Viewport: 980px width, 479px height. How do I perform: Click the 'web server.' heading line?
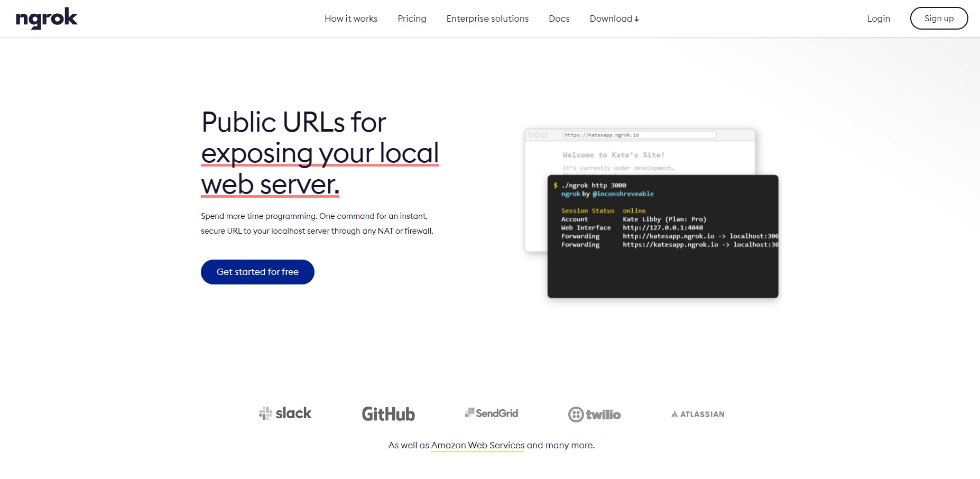(270, 185)
